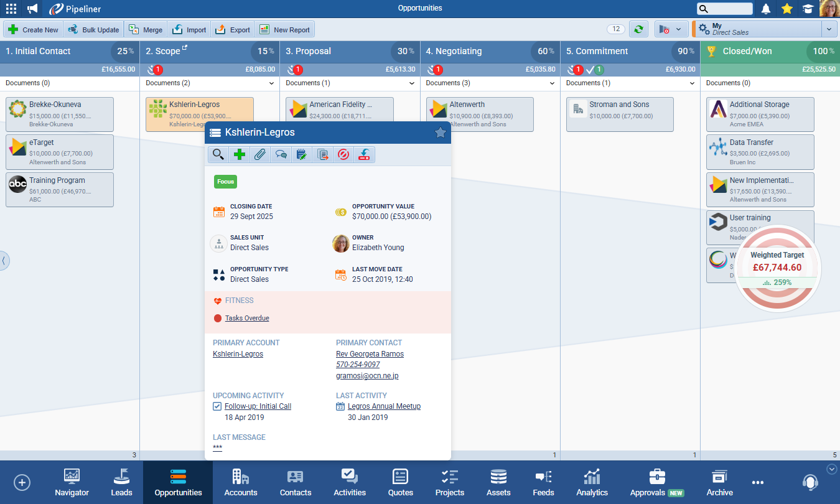The image size is (840, 504).
Task: Click the red archive/lost circle icon
Action: click(x=343, y=154)
